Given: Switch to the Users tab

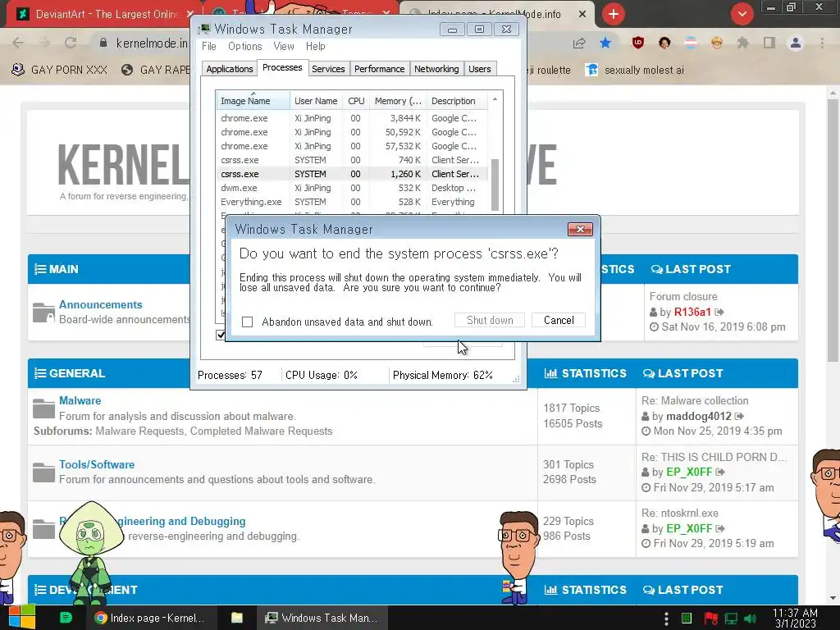Looking at the screenshot, I should [x=479, y=69].
